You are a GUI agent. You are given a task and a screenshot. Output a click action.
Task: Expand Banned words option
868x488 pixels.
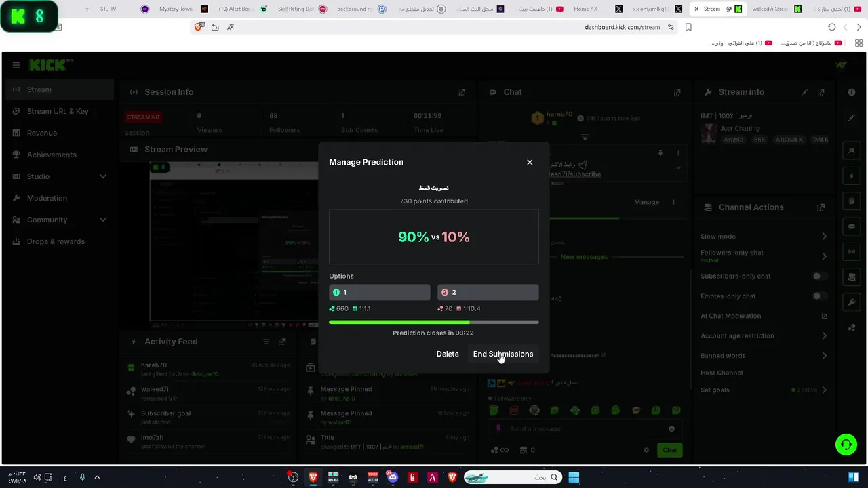pyautogui.click(x=825, y=355)
